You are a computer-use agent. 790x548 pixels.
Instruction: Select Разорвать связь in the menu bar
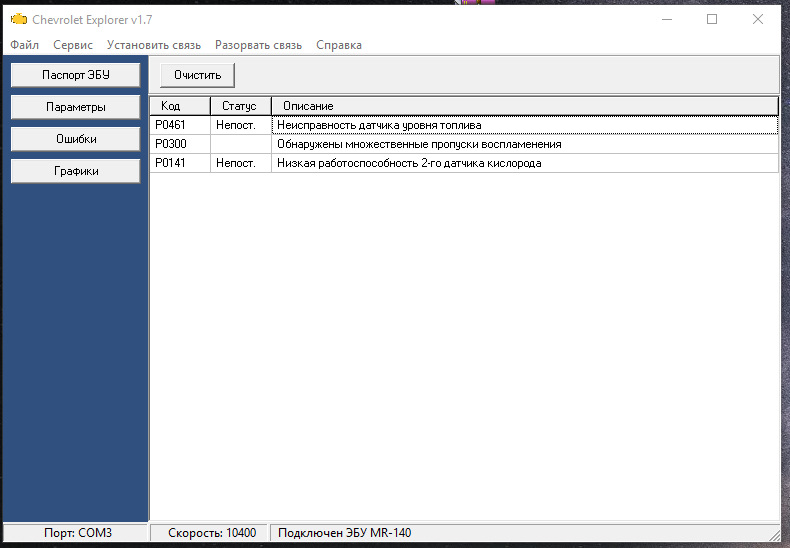click(x=258, y=45)
